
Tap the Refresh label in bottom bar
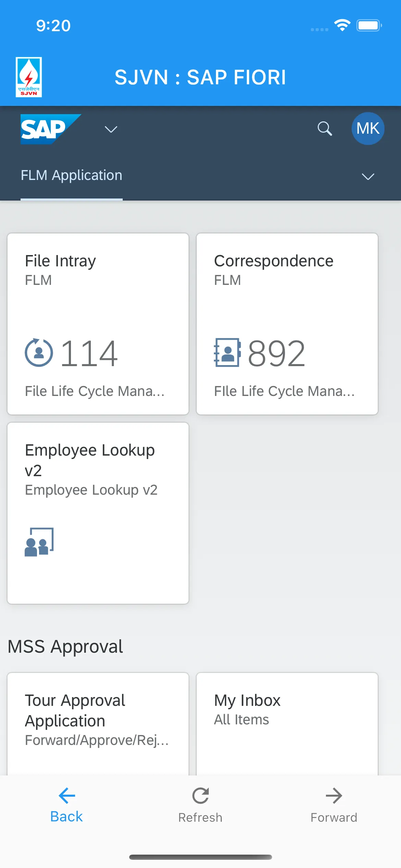pyautogui.click(x=200, y=818)
